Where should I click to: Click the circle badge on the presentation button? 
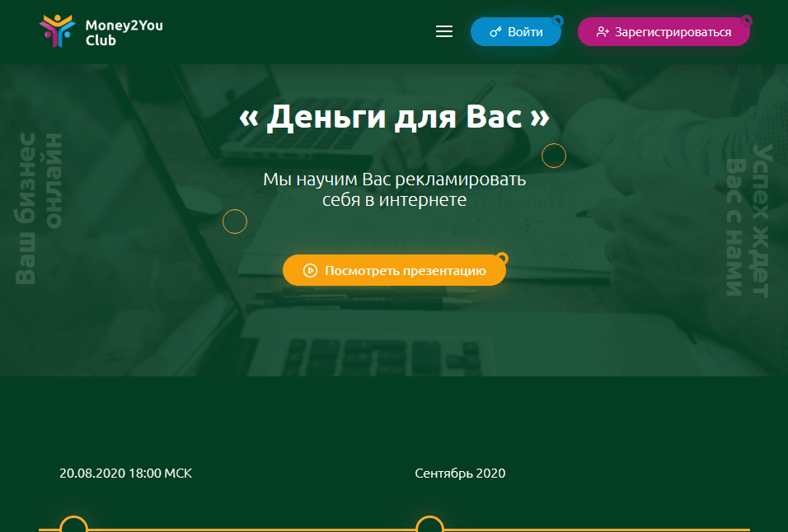pos(501,256)
